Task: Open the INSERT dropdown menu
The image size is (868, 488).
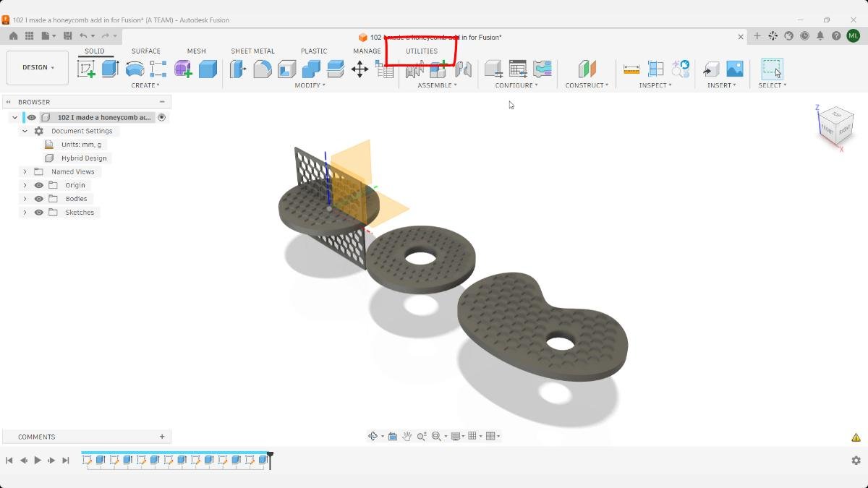Action: [722, 85]
